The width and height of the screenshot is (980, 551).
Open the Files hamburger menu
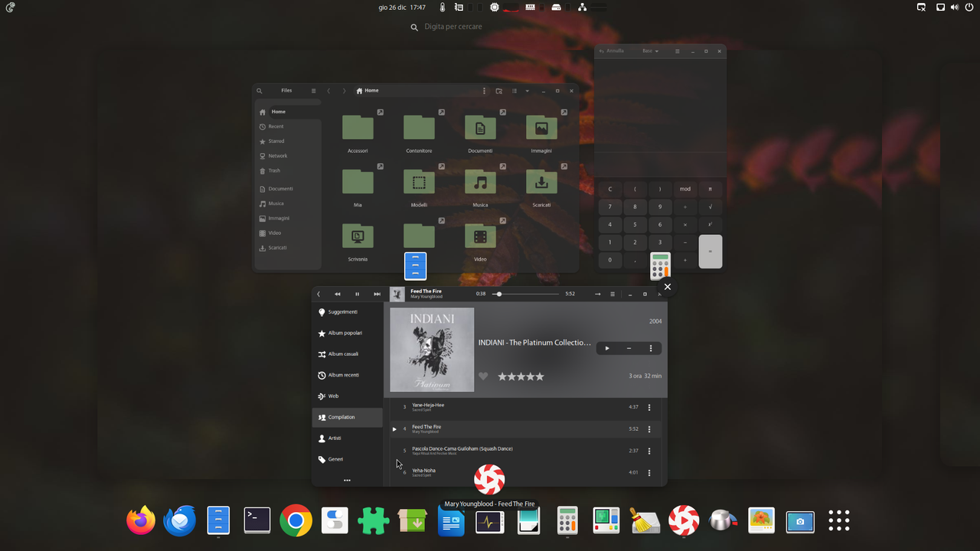pos(314,90)
